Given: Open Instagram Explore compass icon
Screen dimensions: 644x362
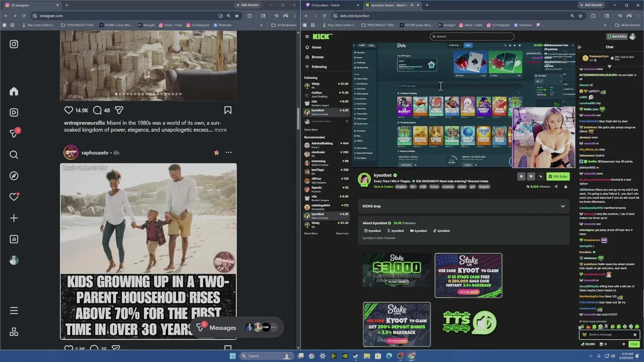Looking at the screenshot, I should point(14,176).
